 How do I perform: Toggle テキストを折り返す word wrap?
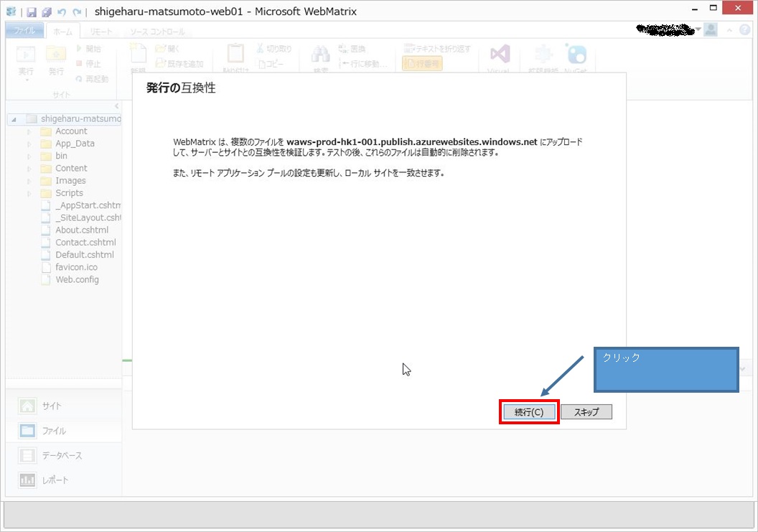tap(437, 48)
